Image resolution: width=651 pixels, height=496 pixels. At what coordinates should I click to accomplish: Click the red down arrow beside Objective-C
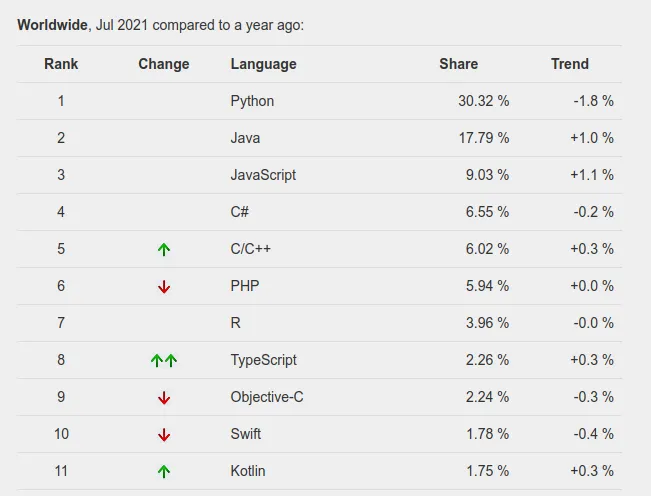[x=164, y=397]
